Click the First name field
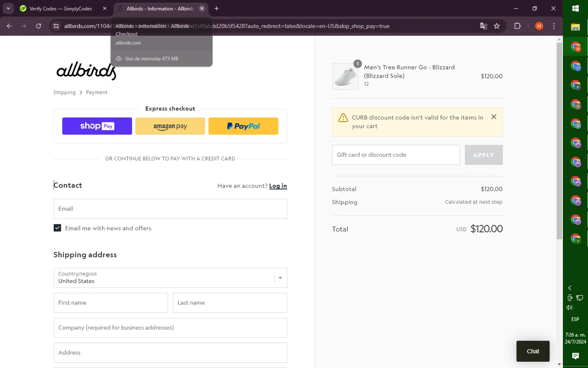Image resolution: width=588 pixels, height=368 pixels. (111, 303)
